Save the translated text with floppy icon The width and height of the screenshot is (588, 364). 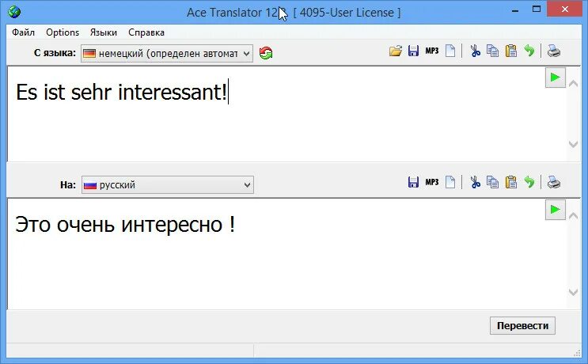[413, 182]
